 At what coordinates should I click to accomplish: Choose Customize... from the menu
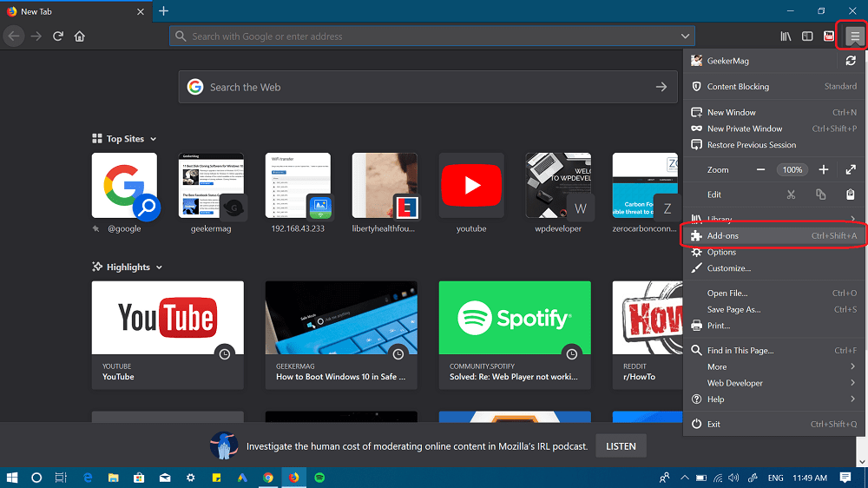[774, 268]
